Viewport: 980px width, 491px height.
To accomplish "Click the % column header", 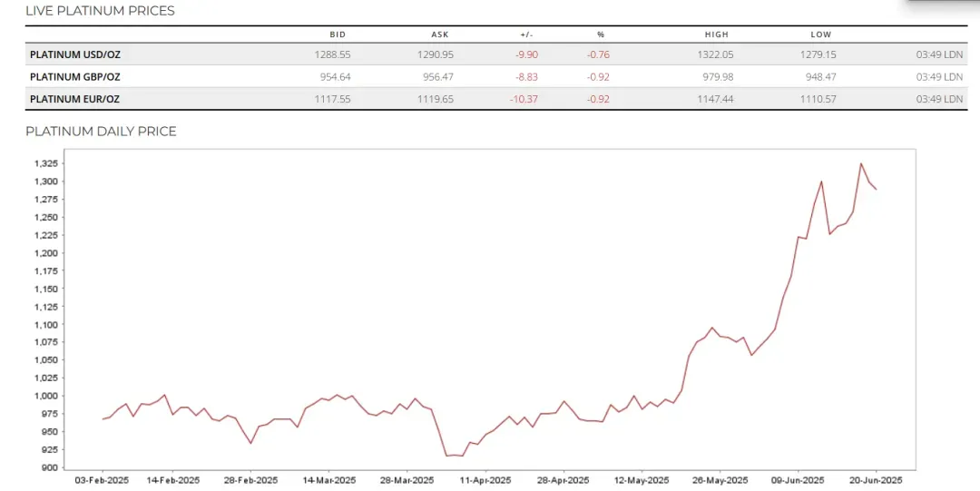I will pos(601,34).
